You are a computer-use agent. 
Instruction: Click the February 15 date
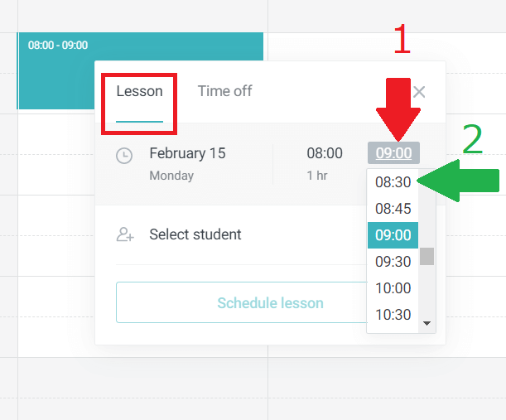[x=187, y=154]
